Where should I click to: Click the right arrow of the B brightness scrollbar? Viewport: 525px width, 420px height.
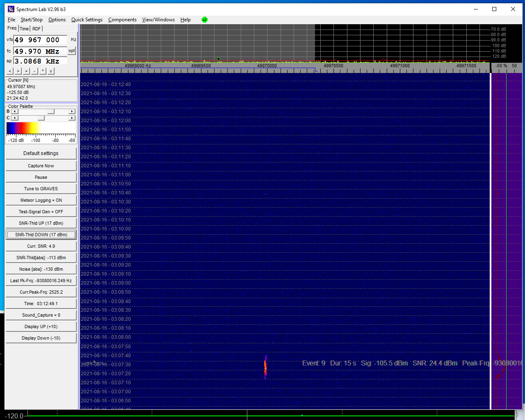72,112
